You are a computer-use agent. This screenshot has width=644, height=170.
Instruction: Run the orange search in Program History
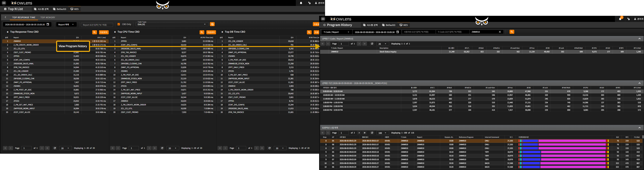click(512, 32)
